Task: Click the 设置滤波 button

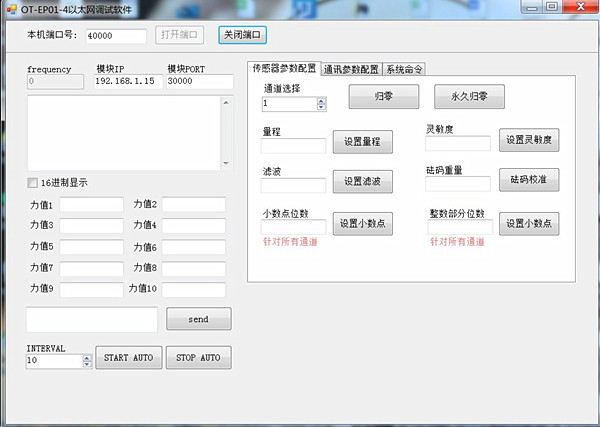Action: click(363, 181)
